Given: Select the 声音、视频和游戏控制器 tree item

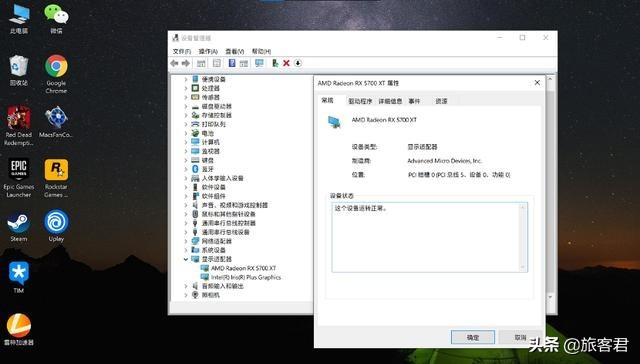Looking at the screenshot, I should click(235, 205).
